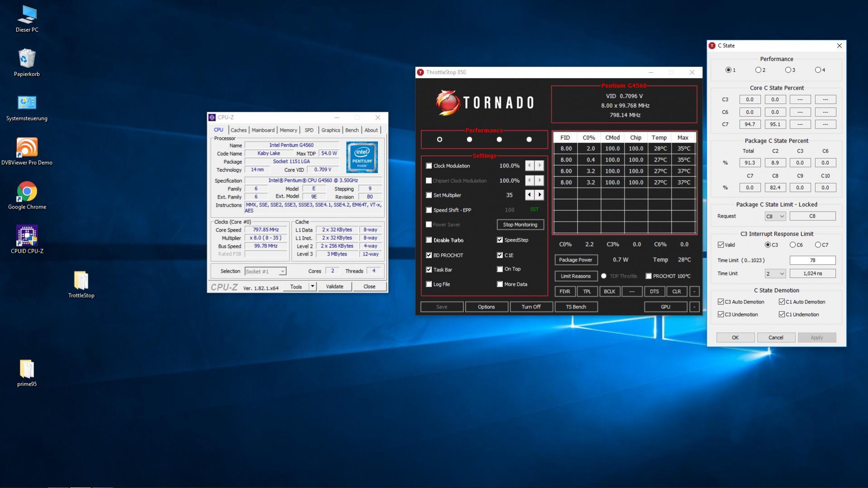Click the Turn Off button
The image size is (868, 488).
click(531, 307)
